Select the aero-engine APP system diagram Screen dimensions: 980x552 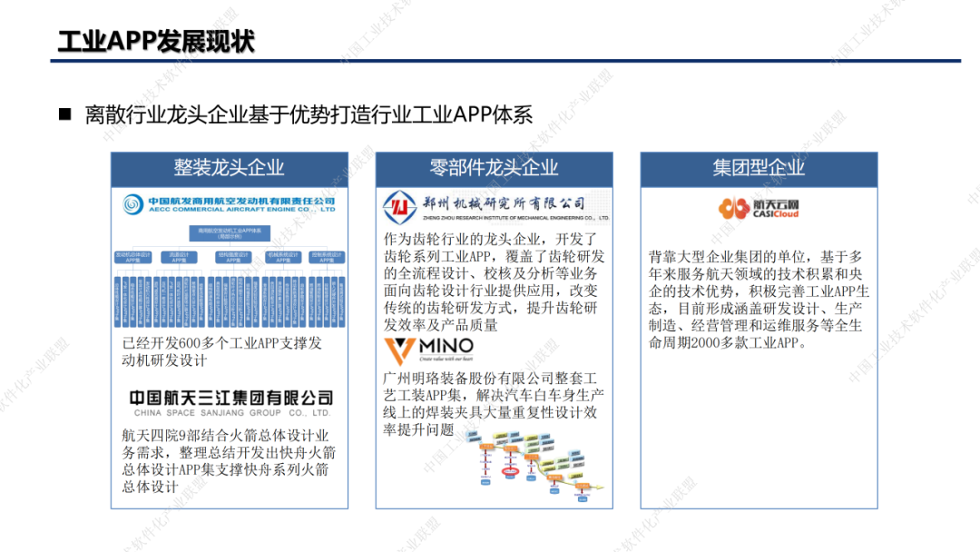[230, 276]
